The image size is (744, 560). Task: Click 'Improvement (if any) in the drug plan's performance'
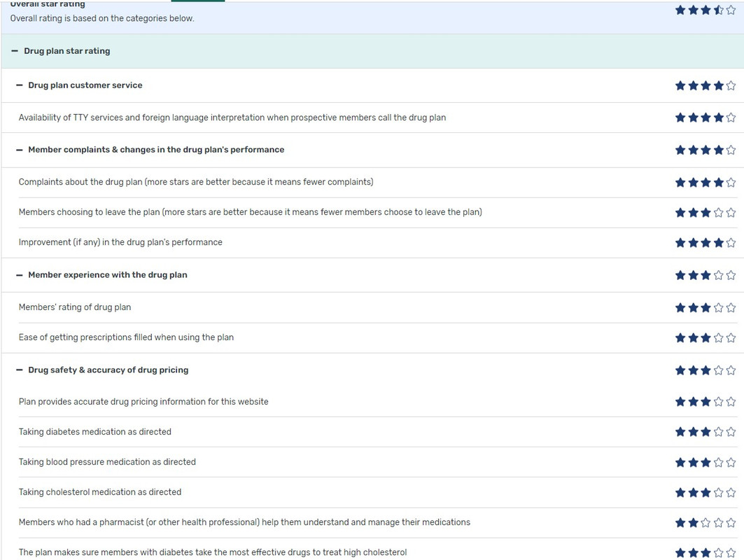(x=120, y=242)
